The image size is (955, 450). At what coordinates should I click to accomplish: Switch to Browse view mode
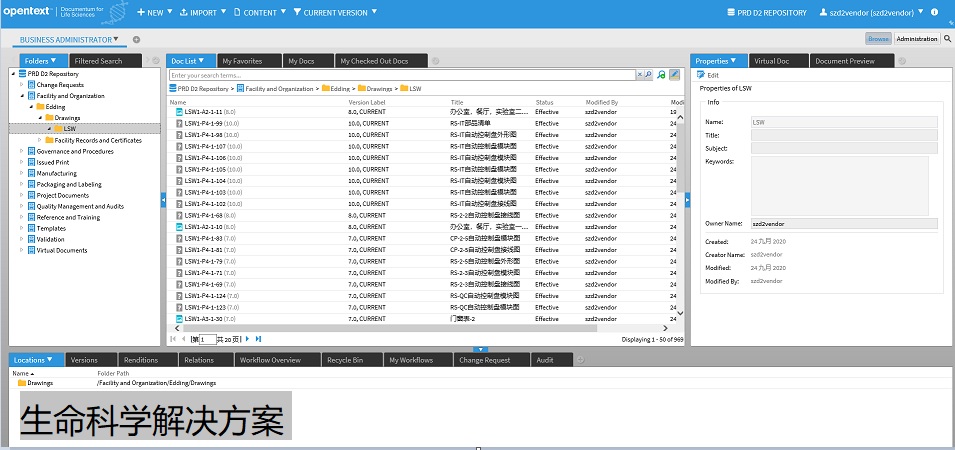click(x=878, y=39)
